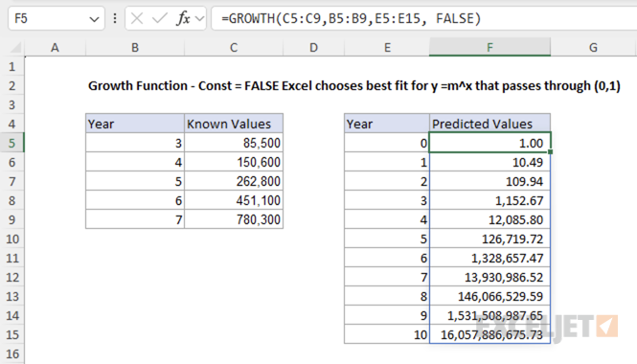Select the row 16 header
This screenshot has width=637, height=364.
[11, 354]
